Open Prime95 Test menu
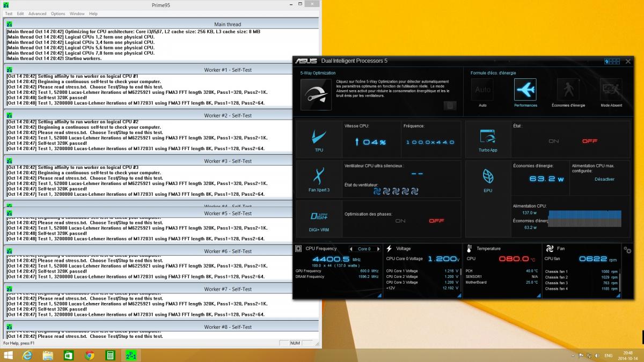This screenshot has width=644, height=362. (9, 13)
